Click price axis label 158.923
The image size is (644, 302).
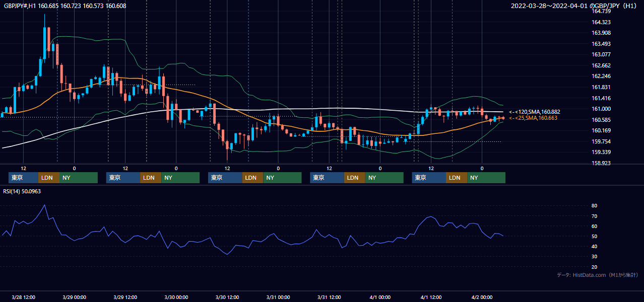601,163
